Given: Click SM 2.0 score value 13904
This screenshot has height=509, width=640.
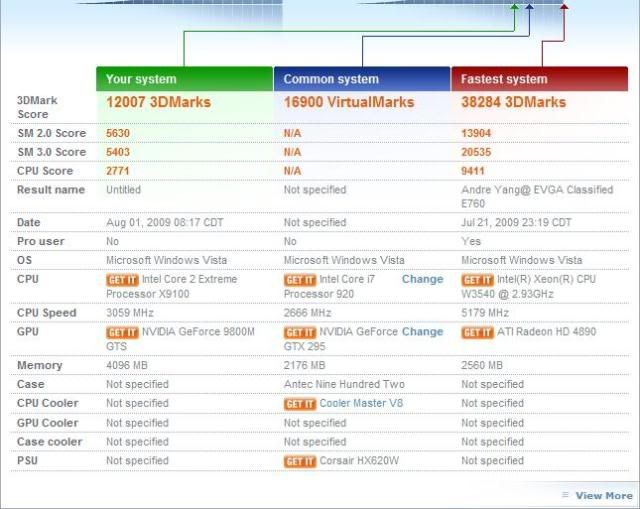Looking at the screenshot, I should click(476, 133).
